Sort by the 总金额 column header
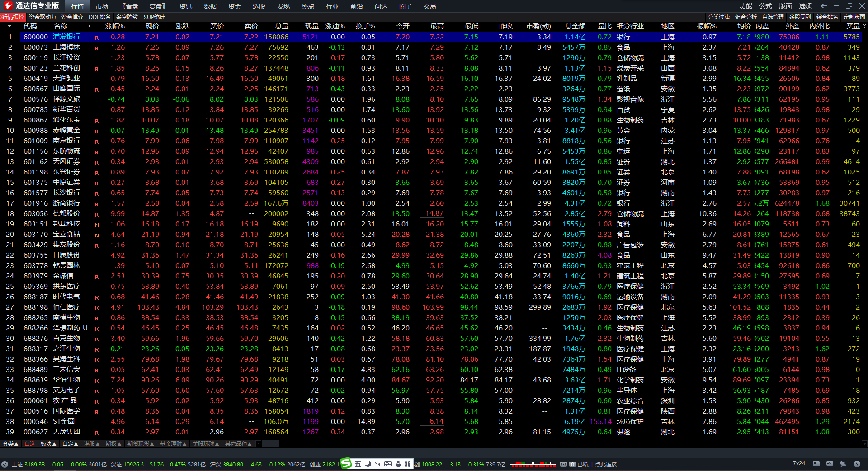 [575, 26]
